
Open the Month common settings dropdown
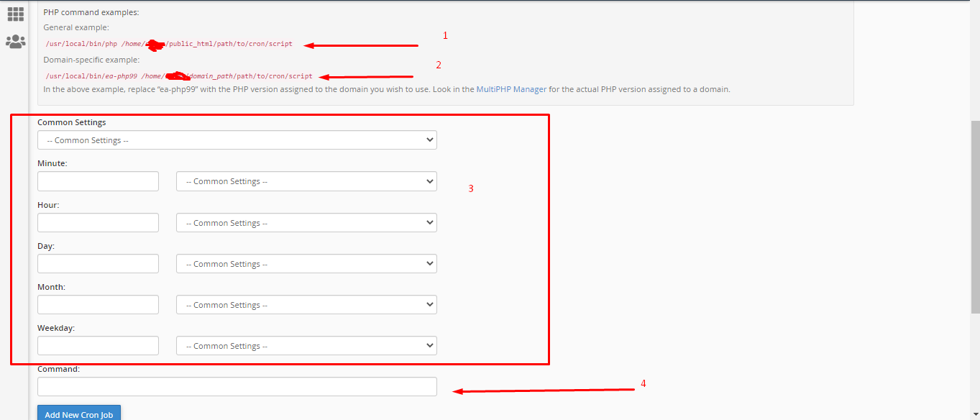[306, 304]
